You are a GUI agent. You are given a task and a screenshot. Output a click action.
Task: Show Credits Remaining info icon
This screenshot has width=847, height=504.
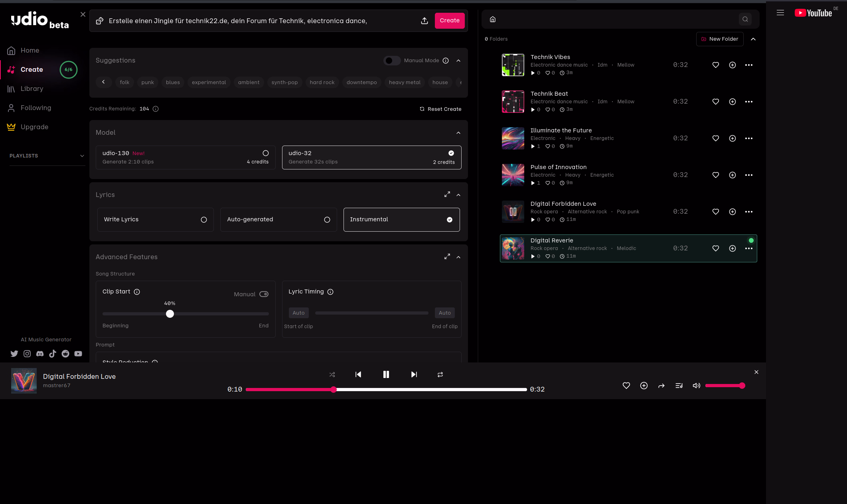pyautogui.click(x=156, y=109)
